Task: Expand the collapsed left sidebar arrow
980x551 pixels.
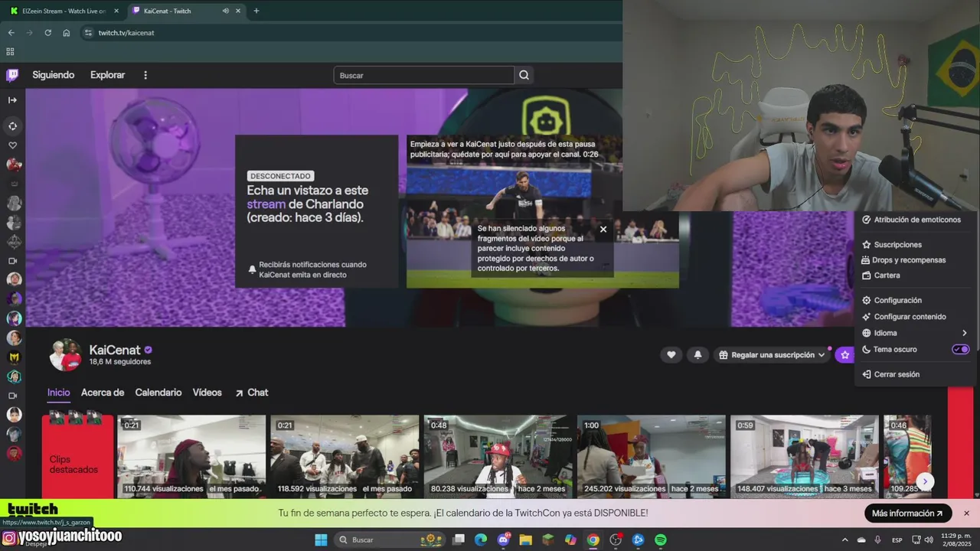Action: click(x=12, y=100)
